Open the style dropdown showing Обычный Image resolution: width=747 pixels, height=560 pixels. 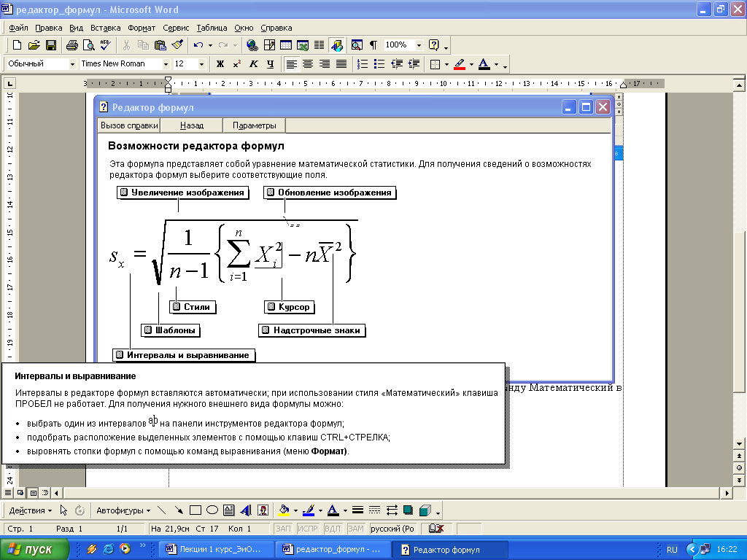[x=73, y=64]
